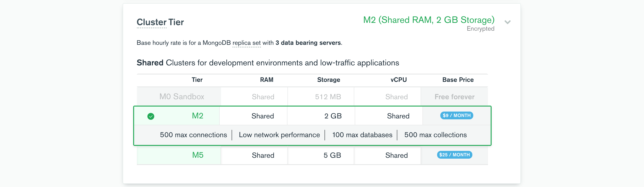Click the M2 row RAM Shared cell
Screen dimensions: 644x187
(254, 116)
